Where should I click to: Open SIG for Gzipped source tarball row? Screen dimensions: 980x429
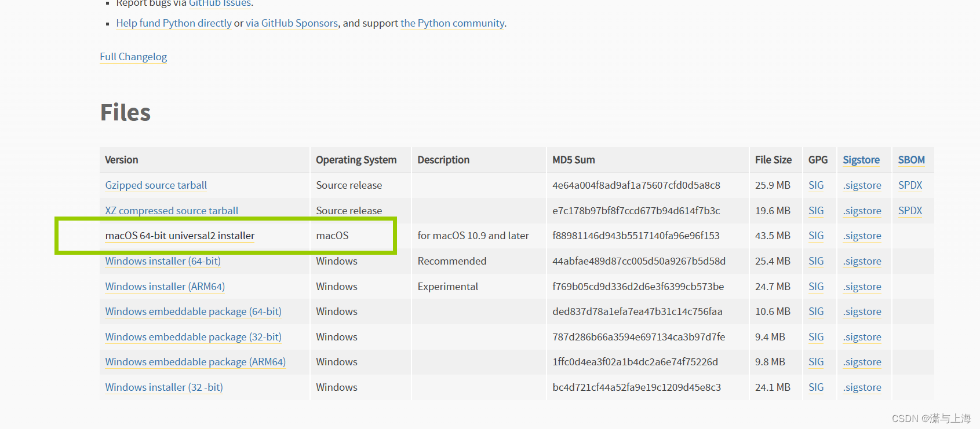(816, 185)
